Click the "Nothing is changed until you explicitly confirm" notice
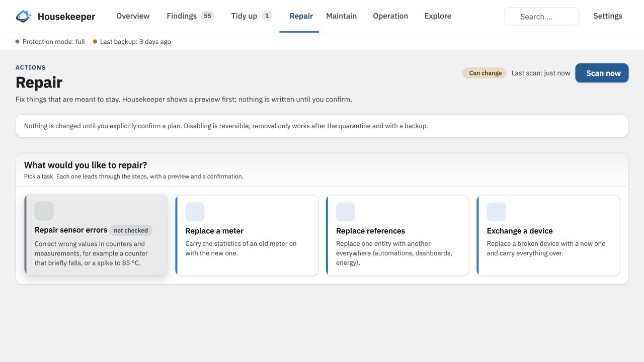 tap(322, 126)
